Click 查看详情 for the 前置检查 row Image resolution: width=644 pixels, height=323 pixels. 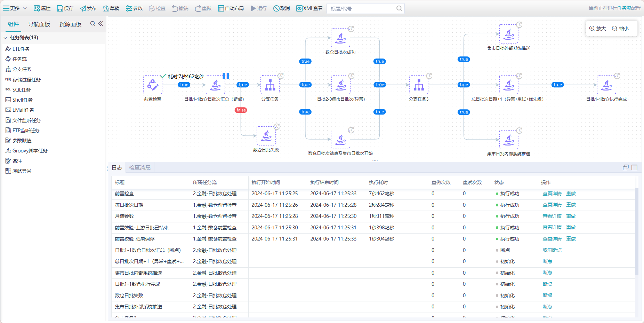tap(552, 194)
